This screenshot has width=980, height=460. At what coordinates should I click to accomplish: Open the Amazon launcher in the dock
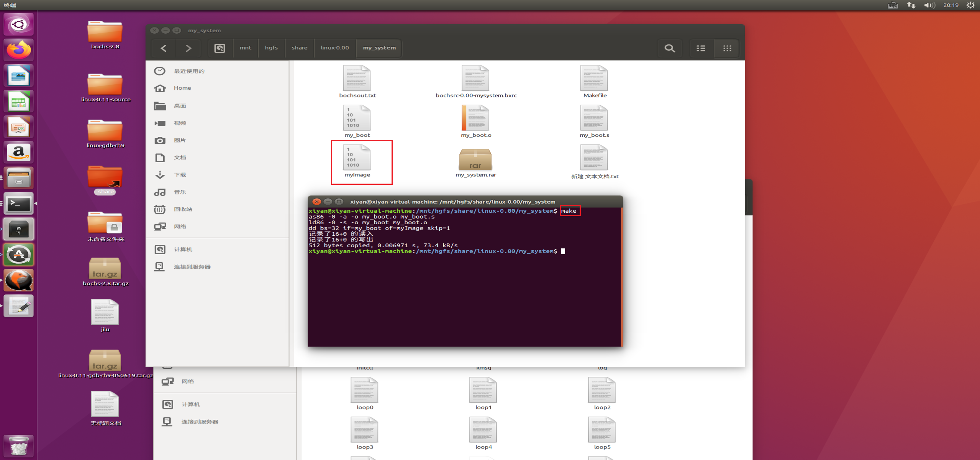point(18,152)
